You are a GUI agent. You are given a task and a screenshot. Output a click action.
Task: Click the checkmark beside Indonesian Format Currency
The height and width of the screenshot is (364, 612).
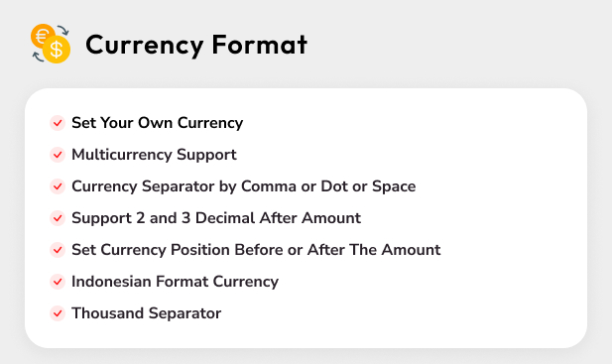(58, 282)
